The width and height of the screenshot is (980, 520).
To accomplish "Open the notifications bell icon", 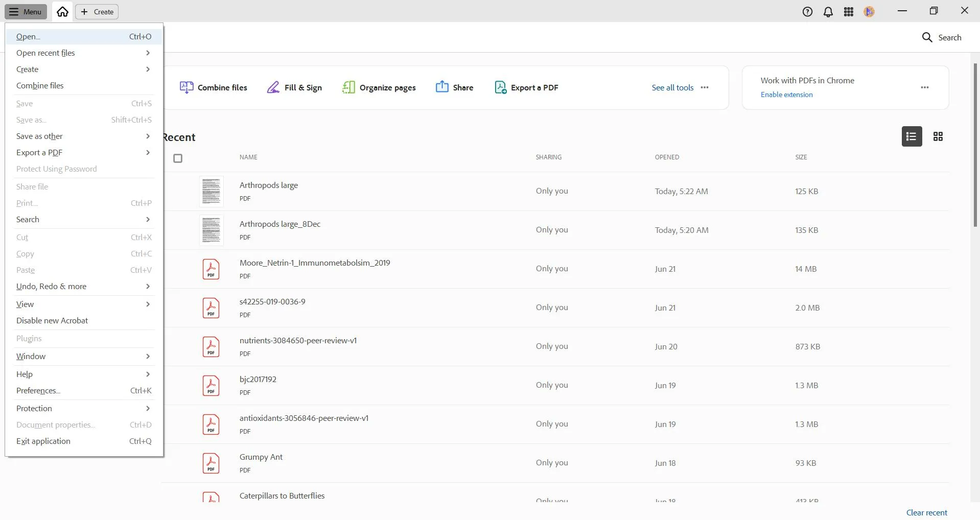I will pyautogui.click(x=828, y=12).
